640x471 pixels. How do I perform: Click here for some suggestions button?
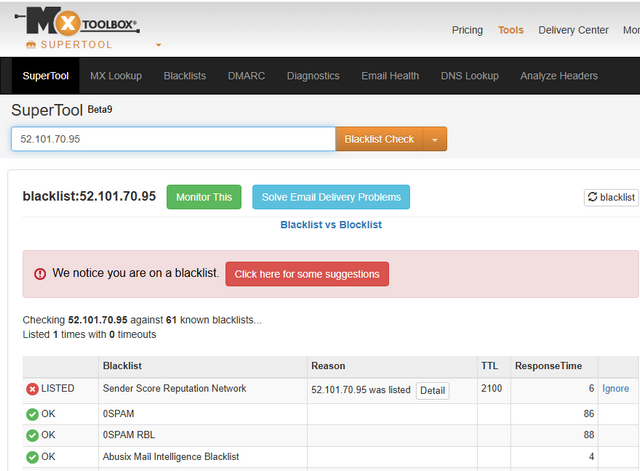(307, 274)
